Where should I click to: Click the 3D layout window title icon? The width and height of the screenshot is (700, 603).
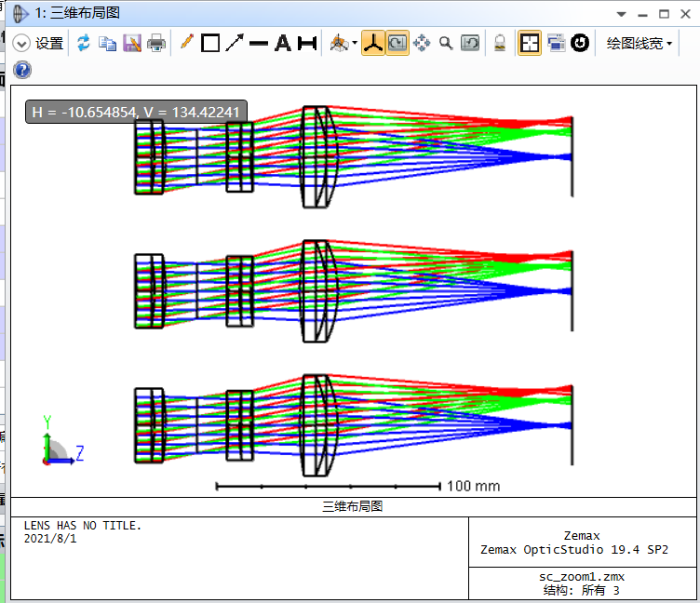20,13
